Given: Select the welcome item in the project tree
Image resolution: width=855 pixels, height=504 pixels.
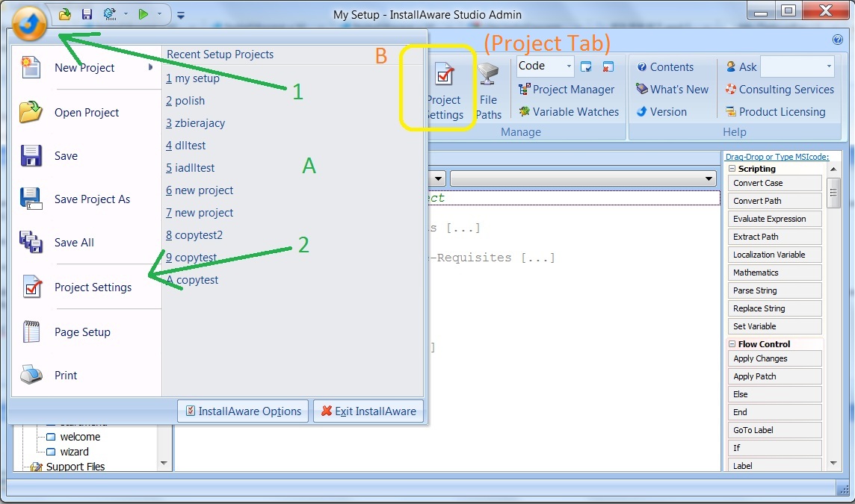Looking at the screenshot, I should (x=80, y=437).
